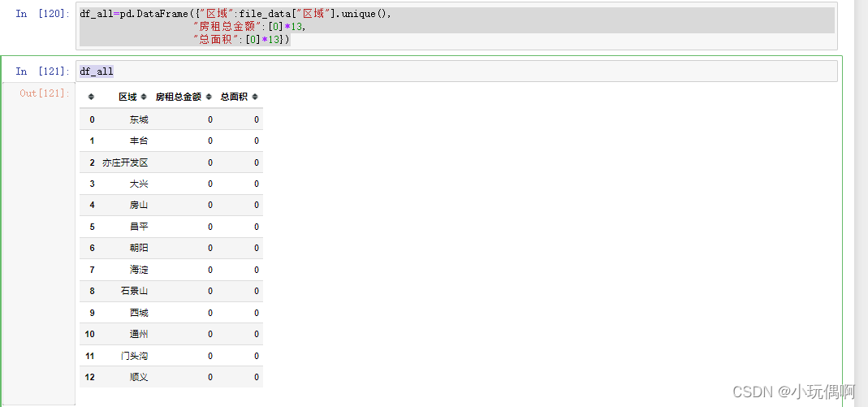Click row index 1
Screen dimensions: 868x407
pos(92,141)
